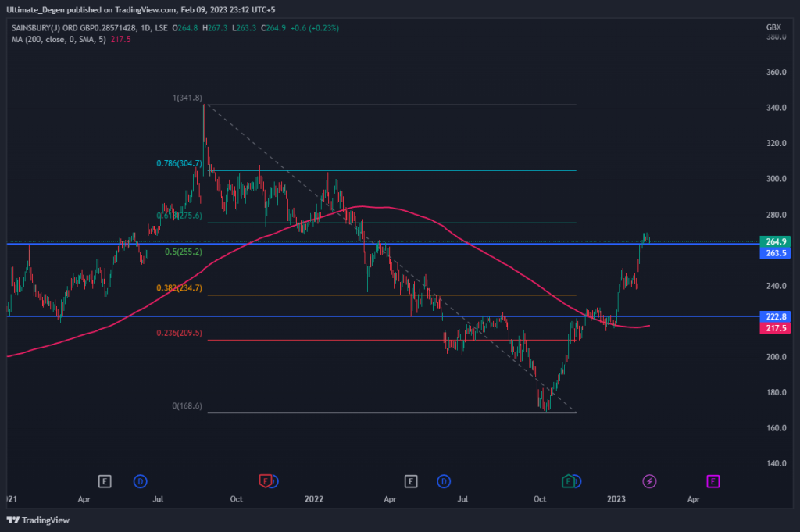Click the 0.5(255.2) Fibonacci level label
Screen dimensions: 800x532
(183, 252)
